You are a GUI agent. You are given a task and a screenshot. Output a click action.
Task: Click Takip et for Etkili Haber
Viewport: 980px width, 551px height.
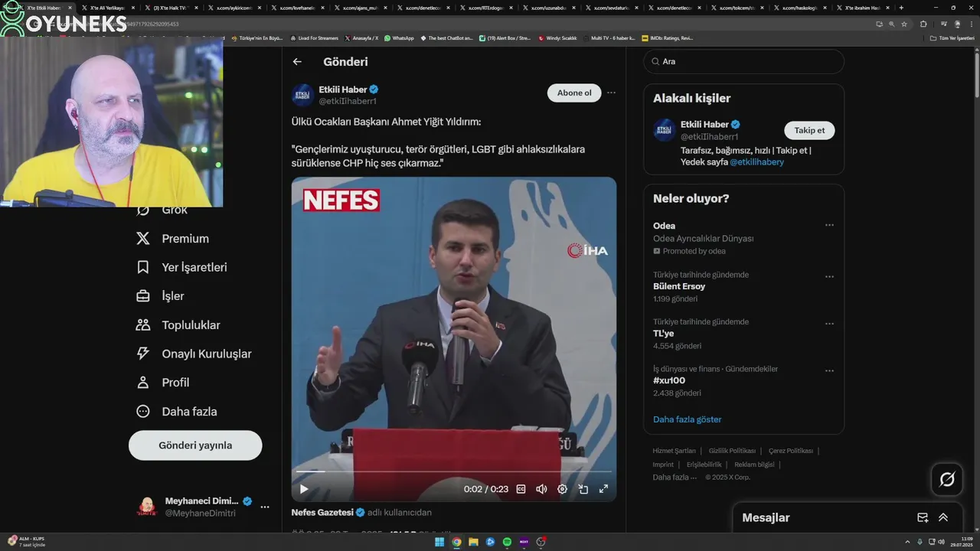click(x=809, y=130)
